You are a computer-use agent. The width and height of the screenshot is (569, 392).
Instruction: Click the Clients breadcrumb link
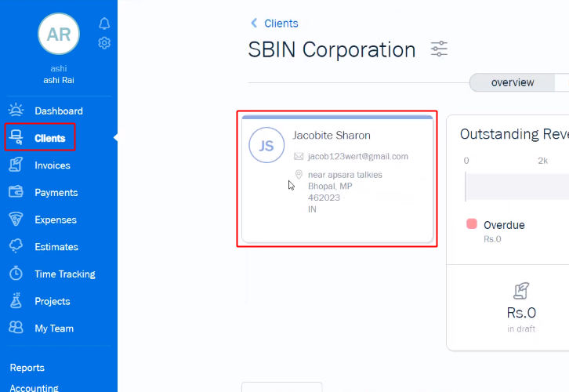point(281,24)
